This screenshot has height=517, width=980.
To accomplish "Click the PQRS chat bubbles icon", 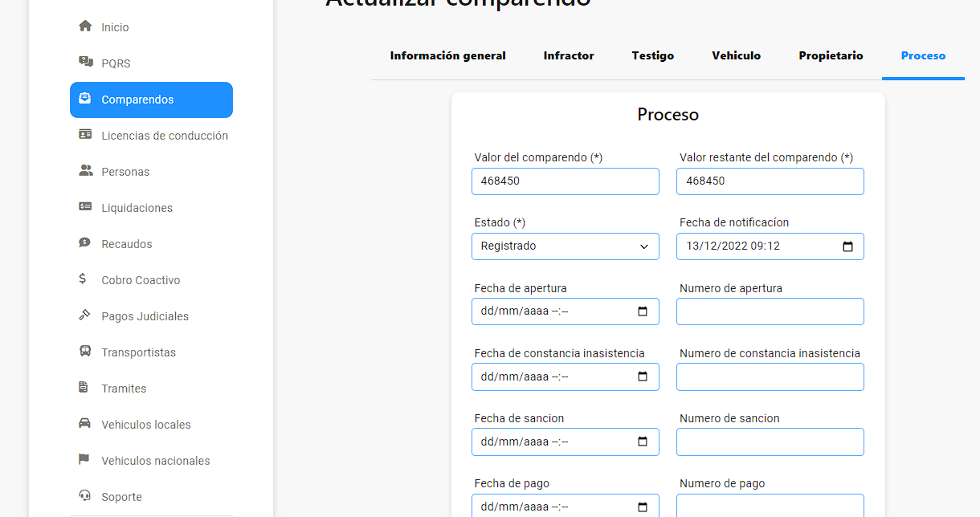I will pyautogui.click(x=85, y=63).
